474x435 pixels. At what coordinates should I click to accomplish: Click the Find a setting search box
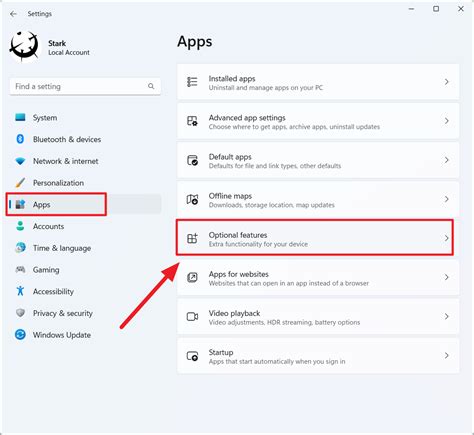85,86
